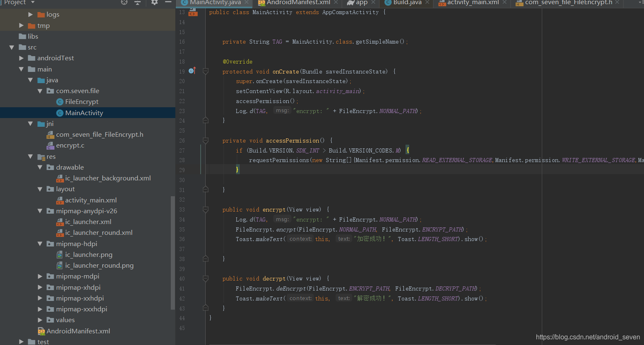The image size is (644, 345).
Task: Click the onCreate method name
Action: (286, 71)
